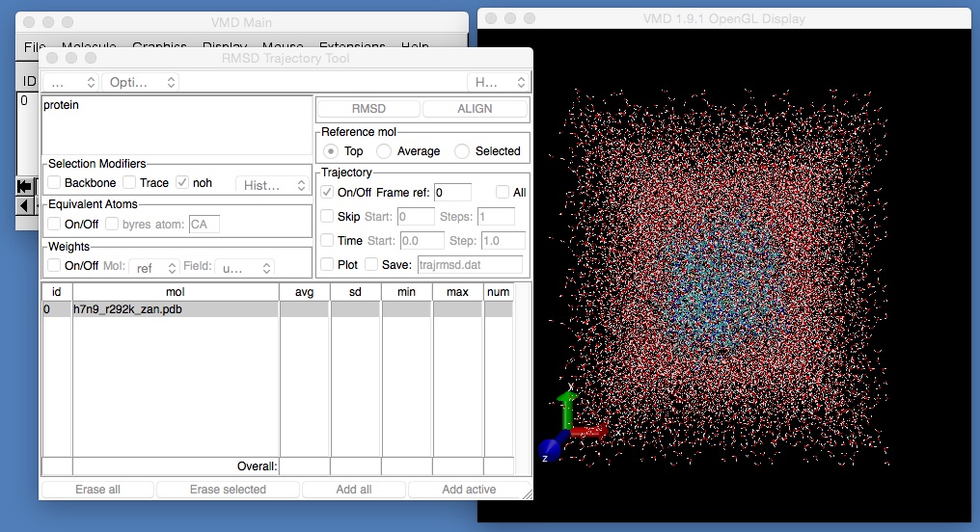The width and height of the screenshot is (980, 532).
Task: Jump to trajectory start in VMD Main
Action: pyautogui.click(x=24, y=186)
